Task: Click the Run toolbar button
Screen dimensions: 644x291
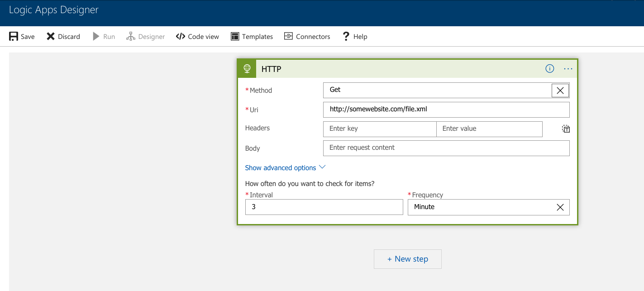Action: coord(104,37)
